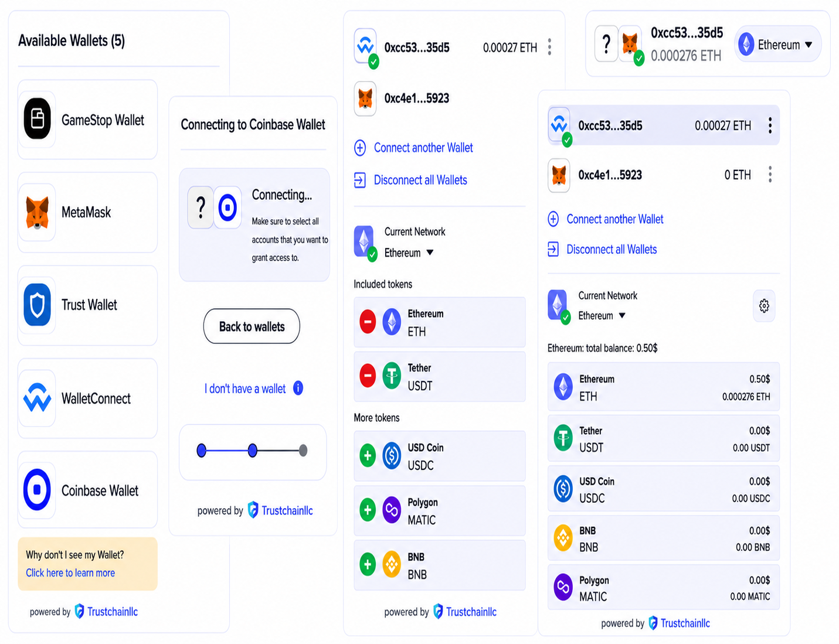Select Tether USDT balance row
Image resolution: width=839 pixels, height=644 pixels.
(x=664, y=438)
